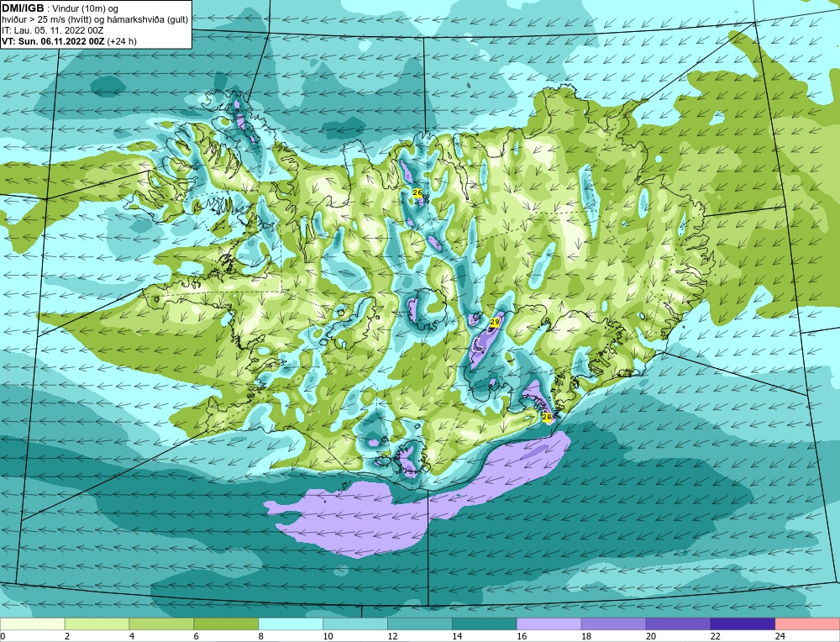Click the scale value 20
840x642 pixels.
point(651,636)
